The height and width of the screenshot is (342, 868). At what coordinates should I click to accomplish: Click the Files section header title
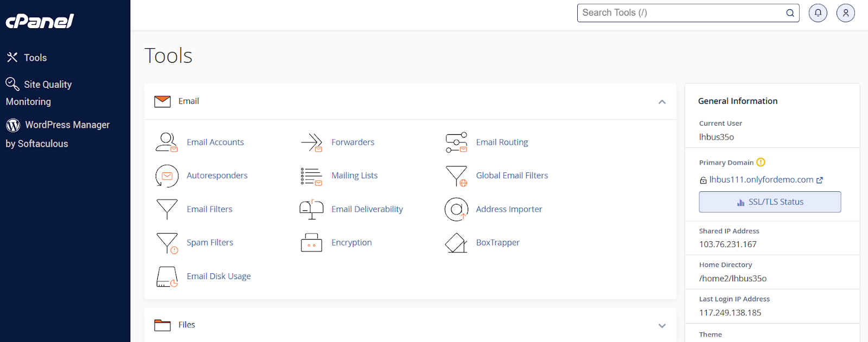point(187,325)
